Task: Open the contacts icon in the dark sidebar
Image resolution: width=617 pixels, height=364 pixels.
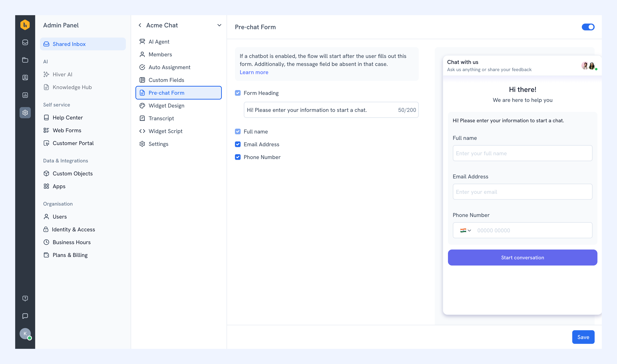Action: pyautogui.click(x=25, y=78)
